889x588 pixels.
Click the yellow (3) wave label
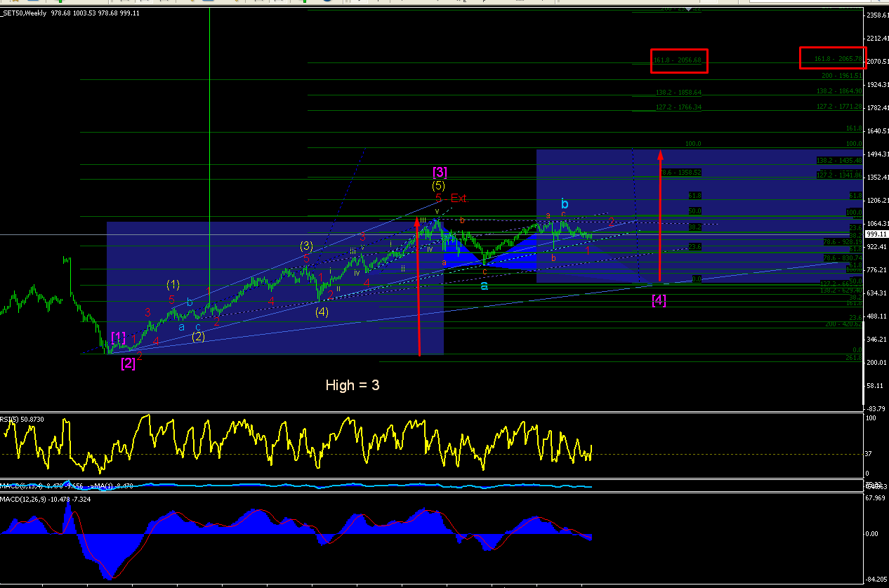click(x=306, y=246)
